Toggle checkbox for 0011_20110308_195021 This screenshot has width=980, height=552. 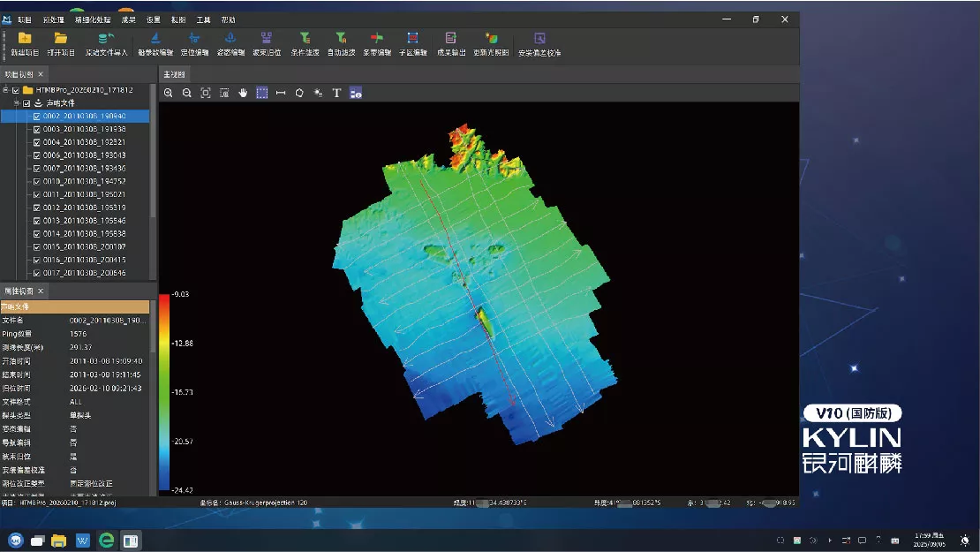pos(37,195)
